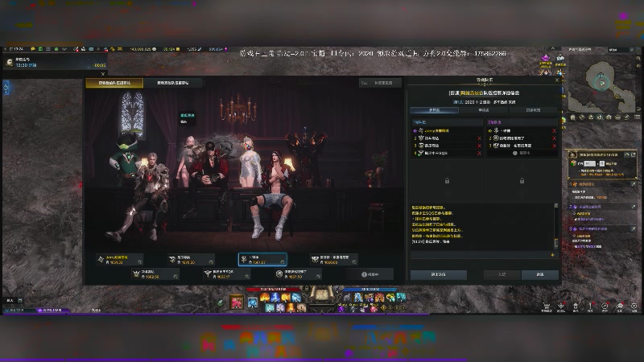Viewport: 644px width, 362px height.
Task: Remove the fourth member of party one
Action: point(479,153)
